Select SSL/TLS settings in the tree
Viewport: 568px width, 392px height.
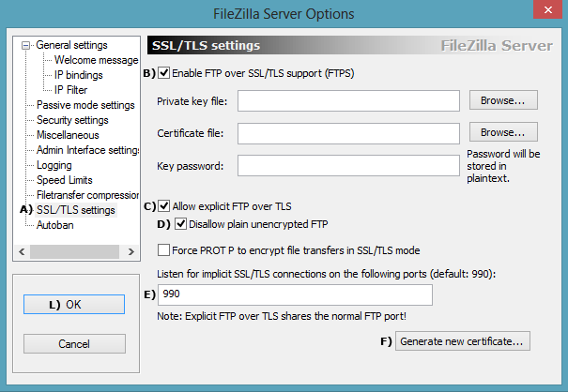76,210
